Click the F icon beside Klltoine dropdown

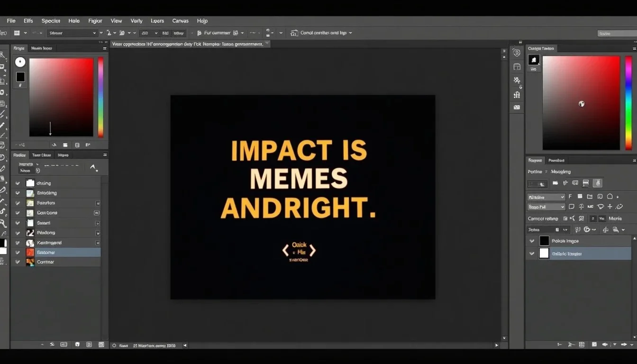[570, 196]
